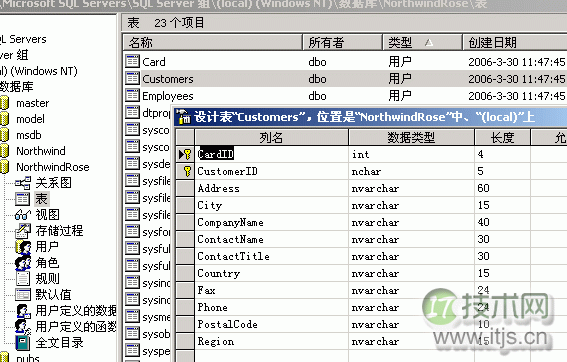Select the PostalCode column name cell

pos(272,324)
